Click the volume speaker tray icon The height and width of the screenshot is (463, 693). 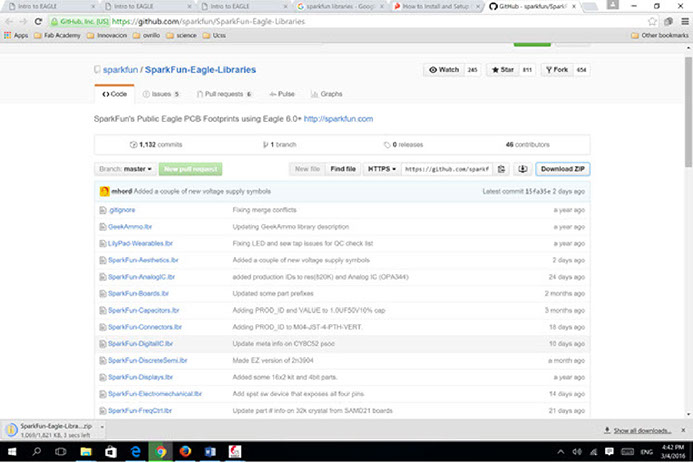click(577, 452)
